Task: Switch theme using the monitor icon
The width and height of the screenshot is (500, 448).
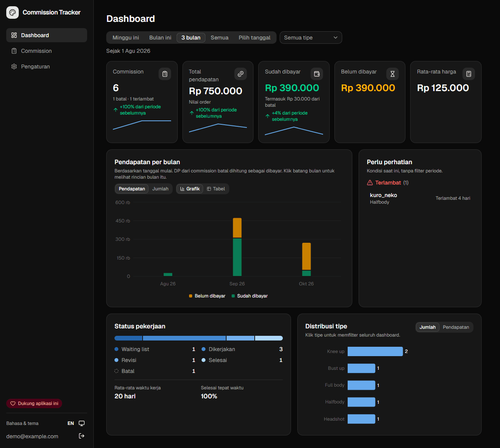Action: (x=82, y=423)
